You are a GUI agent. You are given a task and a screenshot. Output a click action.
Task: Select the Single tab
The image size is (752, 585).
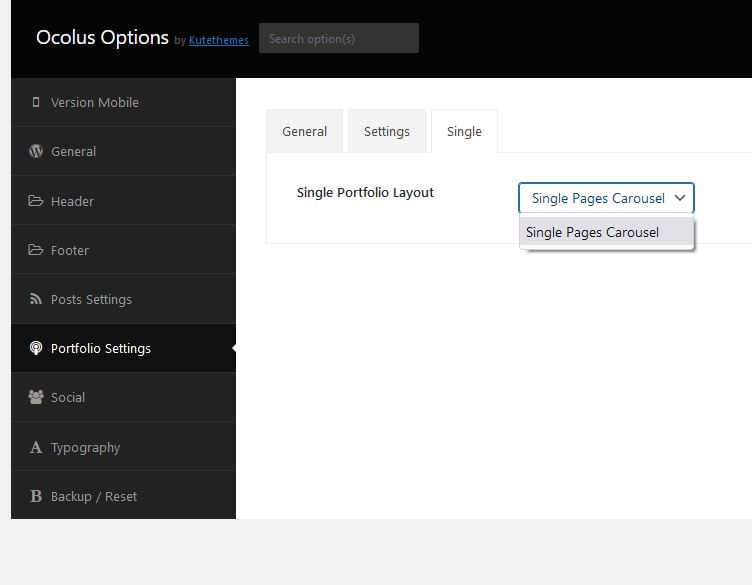(x=464, y=131)
